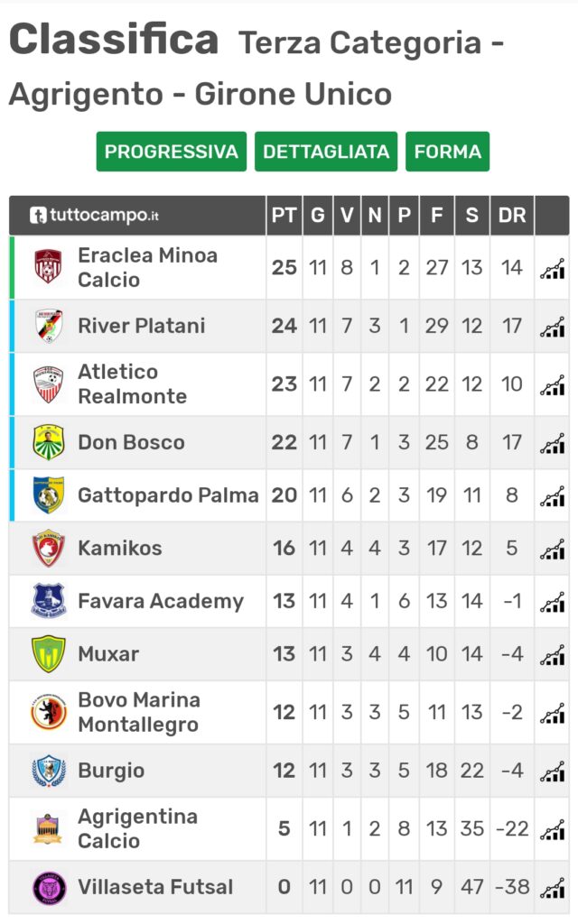This screenshot has height=924, width=578.
Task: Sort table by DR column header
Action: point(512,215)
